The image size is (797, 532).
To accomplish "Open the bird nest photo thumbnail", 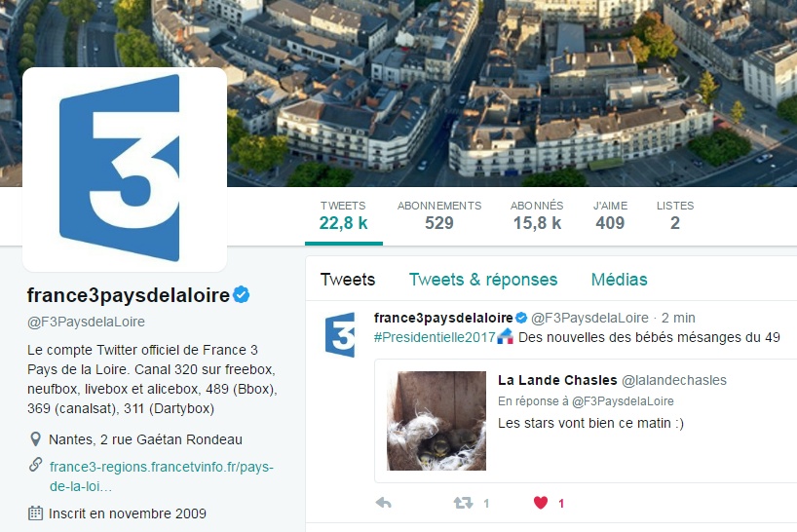I will 436,421.
